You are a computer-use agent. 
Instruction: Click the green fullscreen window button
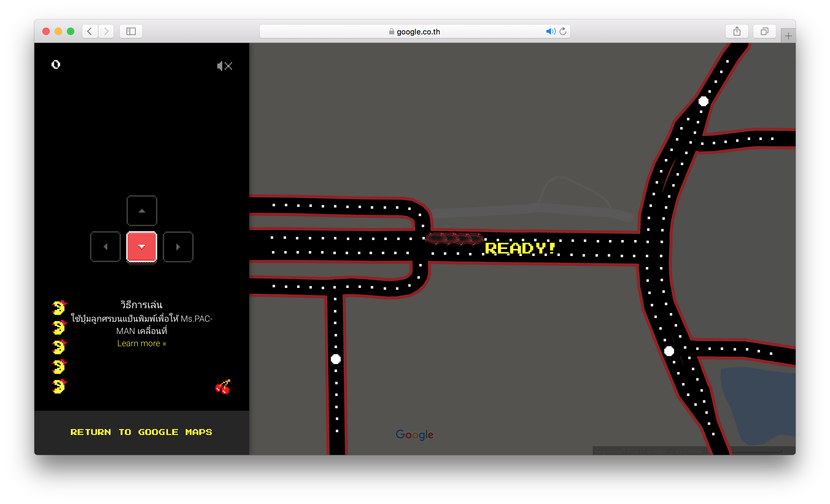71,31
